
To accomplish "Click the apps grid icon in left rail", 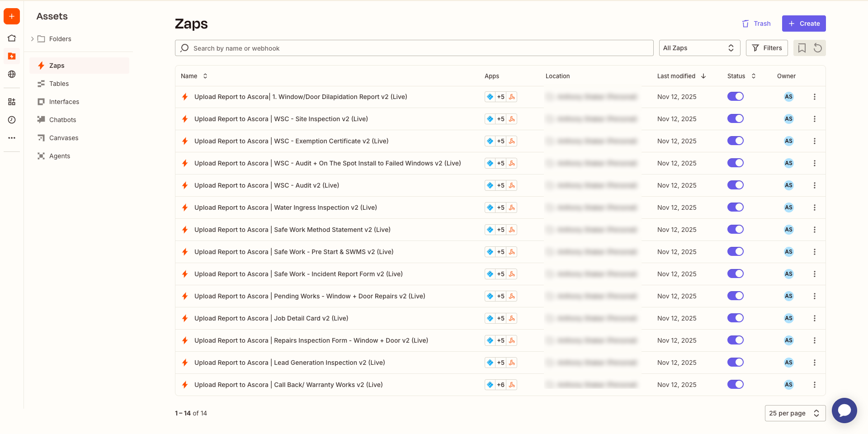I will coord(12,102).
